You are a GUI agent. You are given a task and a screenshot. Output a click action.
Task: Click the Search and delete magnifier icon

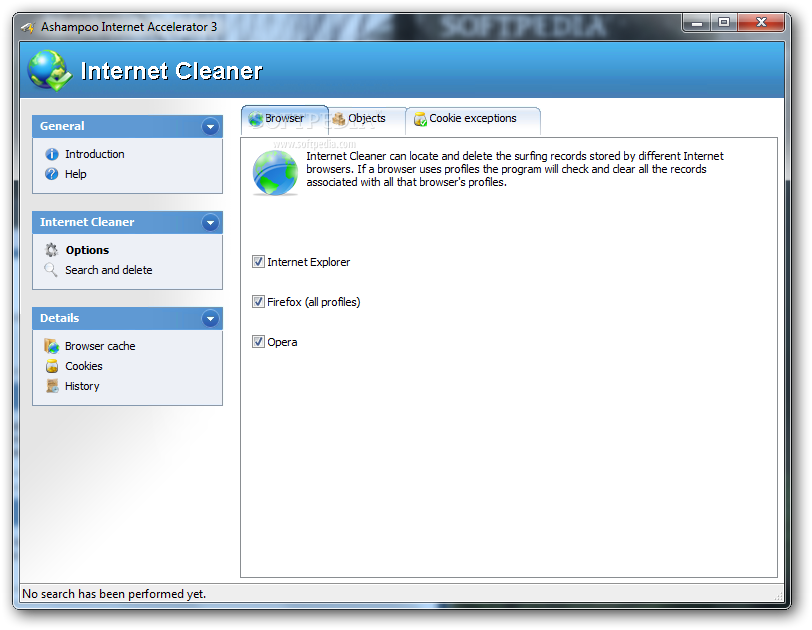click(51, 270)
